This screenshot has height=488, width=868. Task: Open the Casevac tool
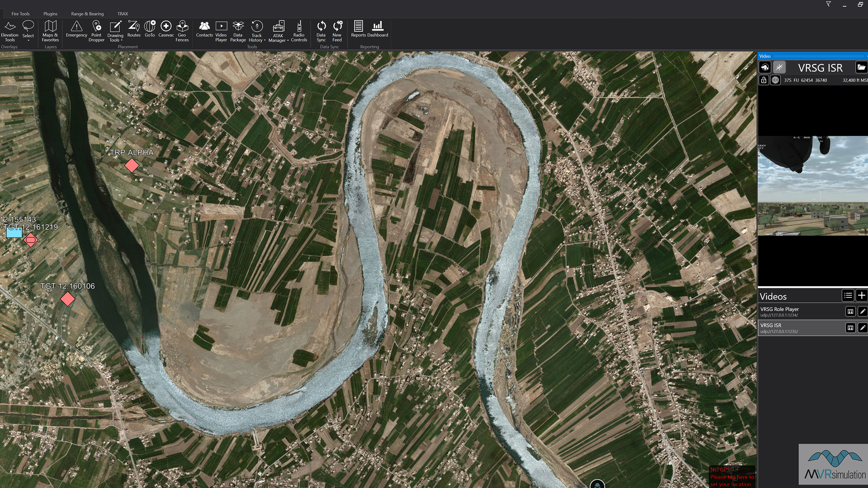coord(166,29)
